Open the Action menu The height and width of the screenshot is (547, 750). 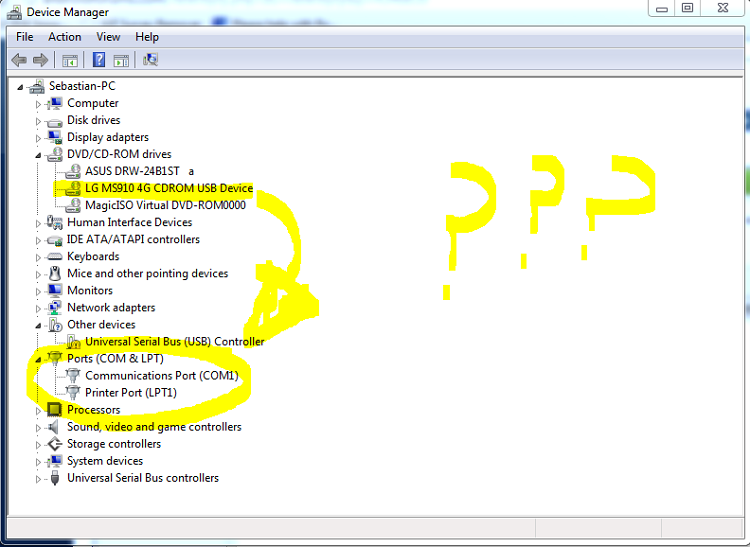click(65, 37)
